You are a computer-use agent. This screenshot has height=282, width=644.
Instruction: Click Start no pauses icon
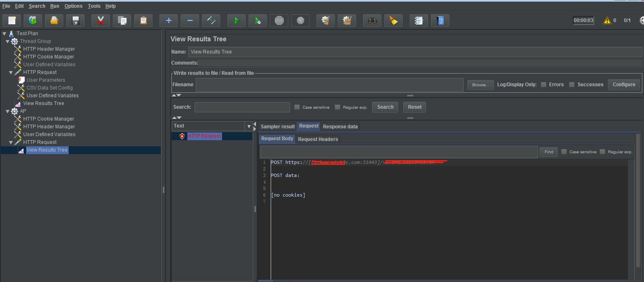(x=258, y=20)
